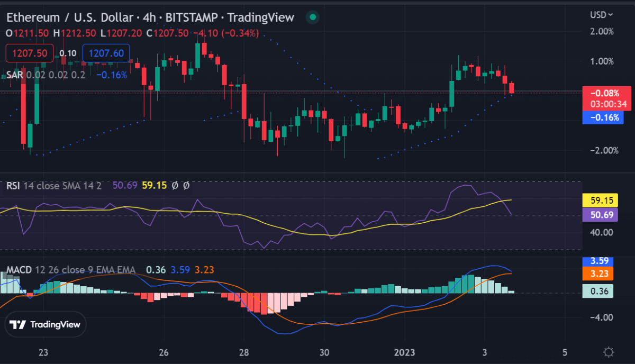
Task: Click the MACD histogram value 0.36 in legend
Action: click(156, 270)
